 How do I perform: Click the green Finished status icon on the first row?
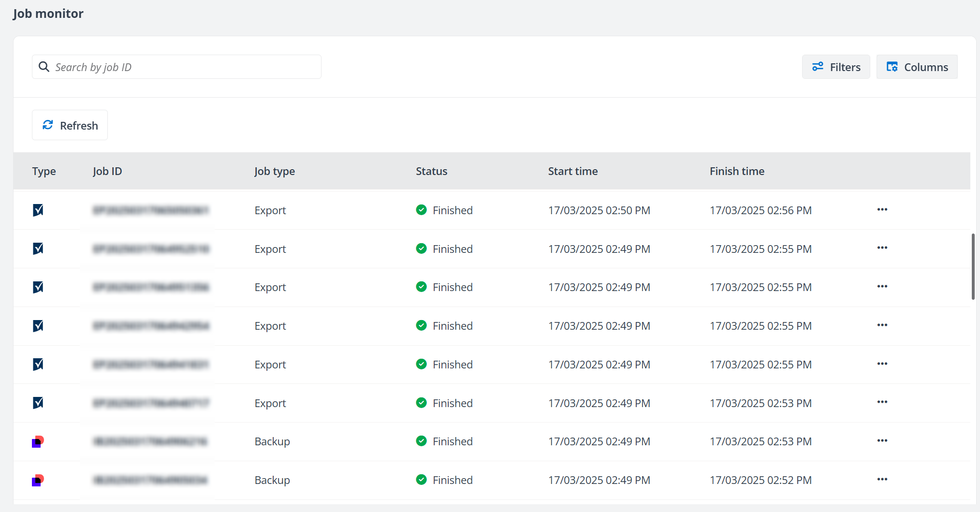pyautogui.click(x=421, y=210)
